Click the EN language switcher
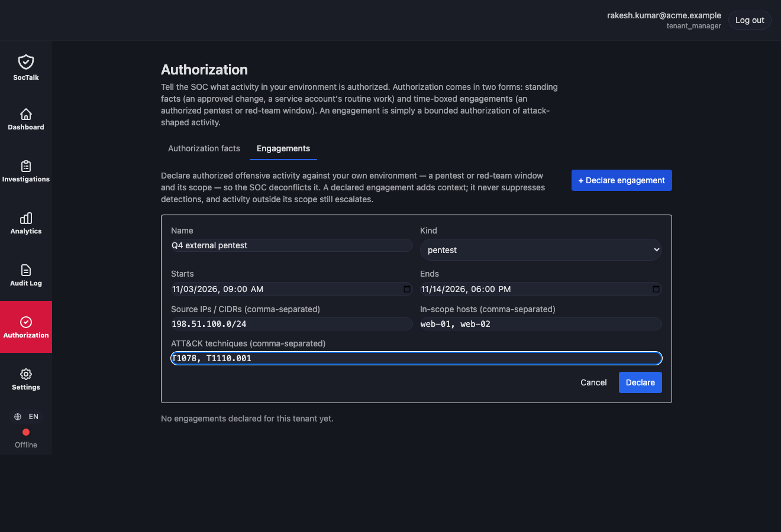Screen dimensions: 781x532 tap(26, 417)
